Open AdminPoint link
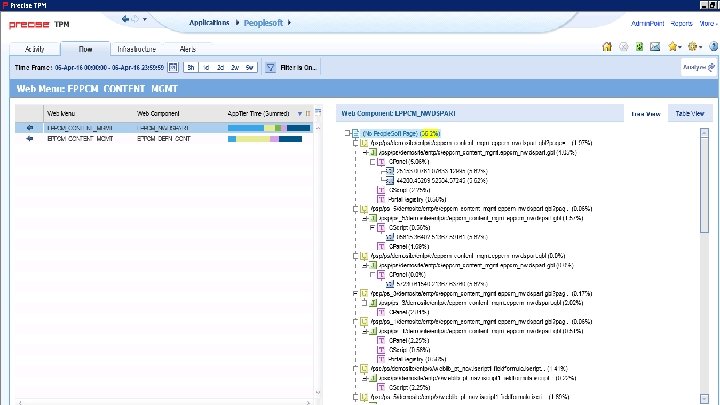 click(x=647, y=23)
